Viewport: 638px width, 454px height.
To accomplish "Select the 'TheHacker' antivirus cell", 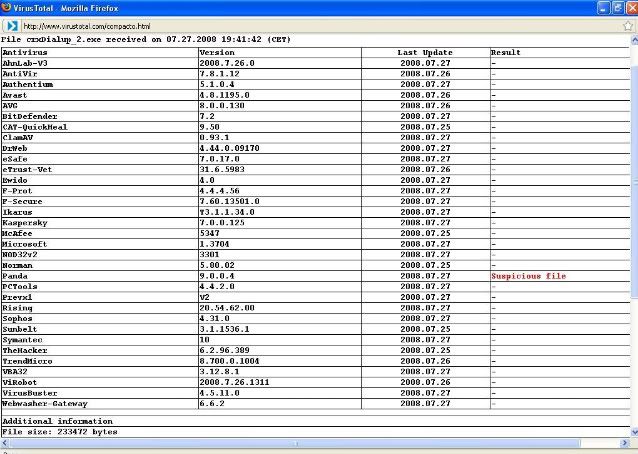I will [100, 350].
